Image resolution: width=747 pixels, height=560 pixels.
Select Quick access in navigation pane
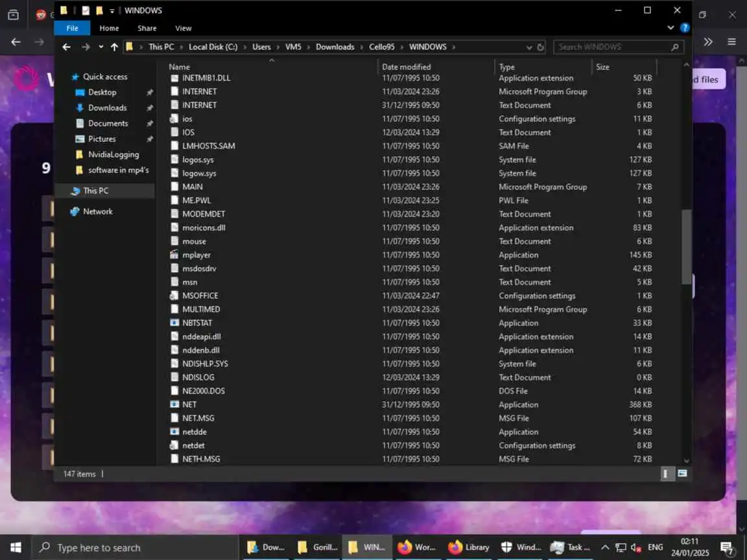pyautogui.click(x=105, y=76)
